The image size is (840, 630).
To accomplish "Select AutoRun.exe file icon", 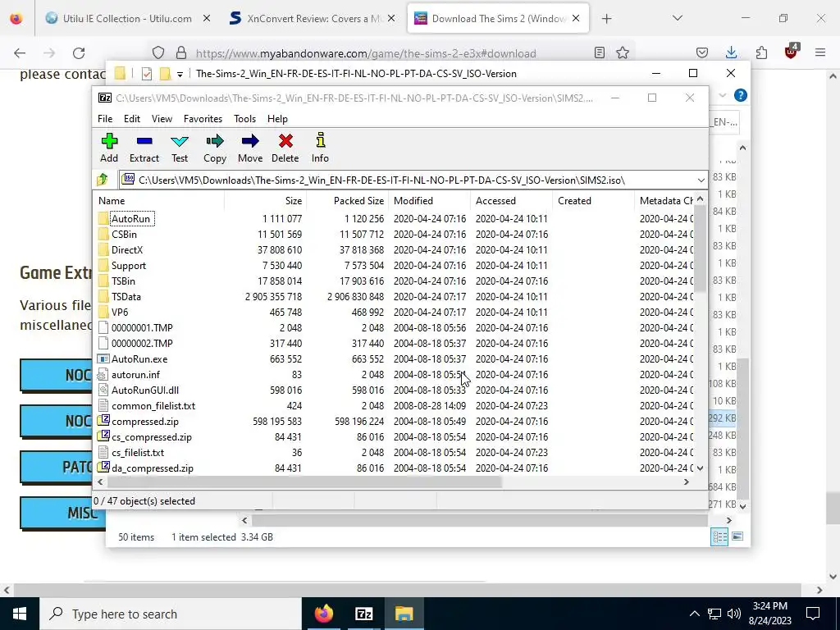I will 103,359.
